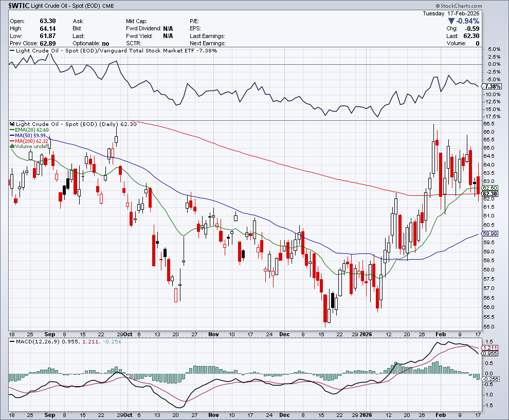Screen dimensions: 509x420
Task: Click the Dec label on price chart axis
Action: click(284, 334)
